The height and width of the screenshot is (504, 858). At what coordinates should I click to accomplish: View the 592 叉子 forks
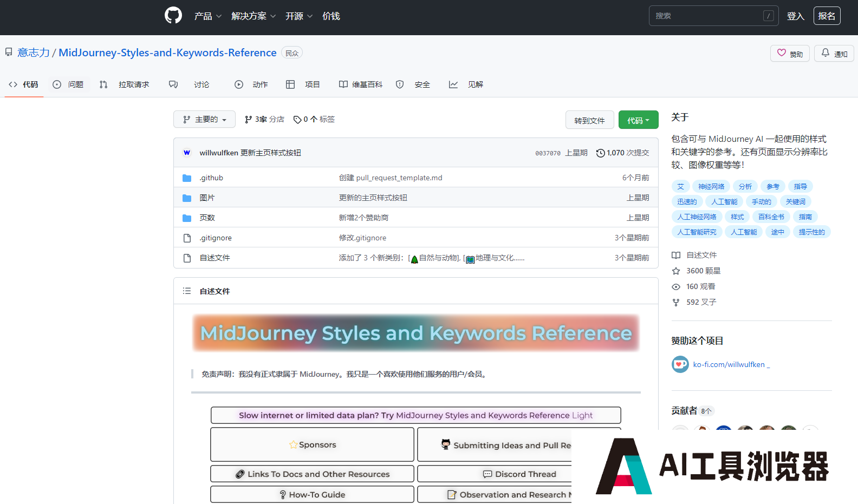pyautogui.click(x=694, y=302)
